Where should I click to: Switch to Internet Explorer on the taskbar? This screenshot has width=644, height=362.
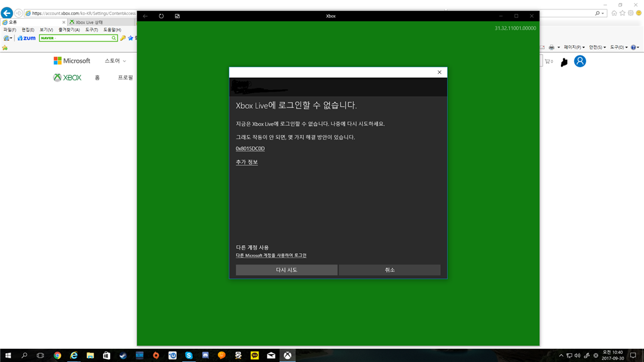(74, 356)
